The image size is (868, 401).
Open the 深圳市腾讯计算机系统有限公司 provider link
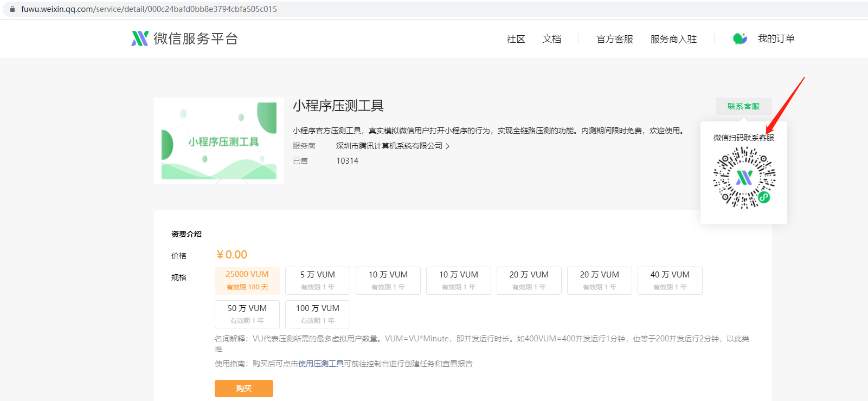click(389, 146)
